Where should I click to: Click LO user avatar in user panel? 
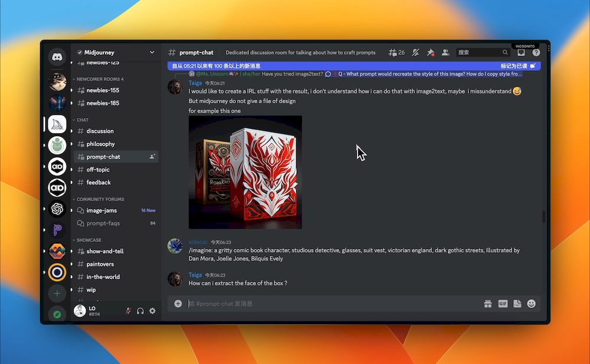[x=80, y=310]
